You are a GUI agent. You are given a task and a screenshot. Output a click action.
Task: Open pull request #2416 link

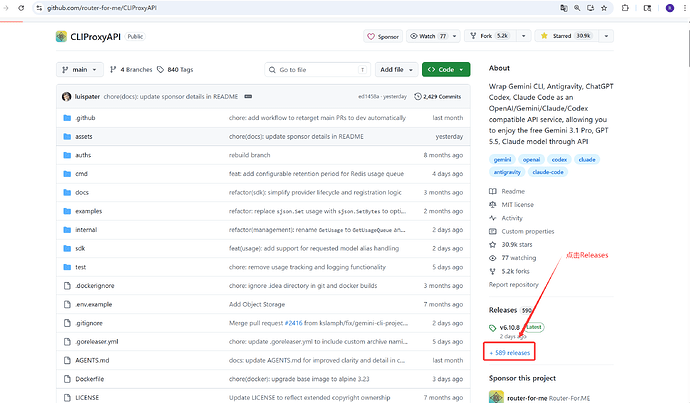point(294,323)
